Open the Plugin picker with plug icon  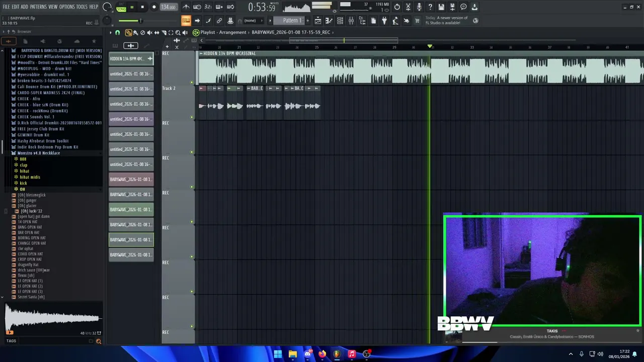(384, 21)
